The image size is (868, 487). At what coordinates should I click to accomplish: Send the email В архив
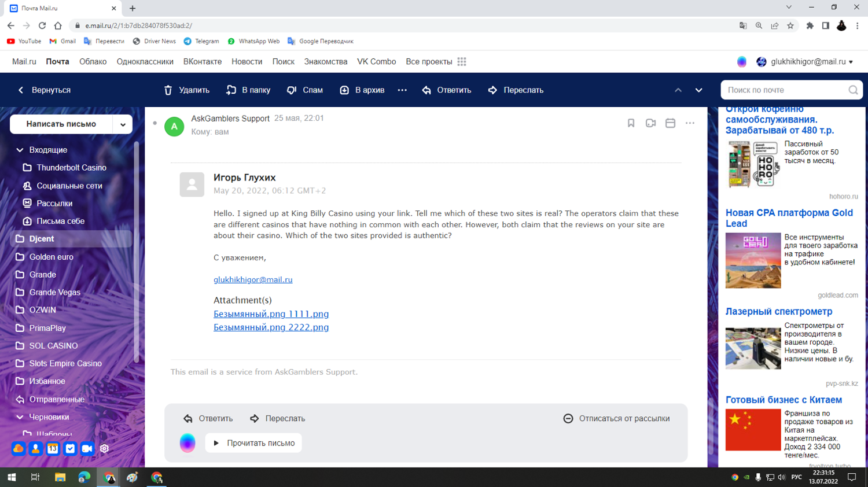coord(362,90)
